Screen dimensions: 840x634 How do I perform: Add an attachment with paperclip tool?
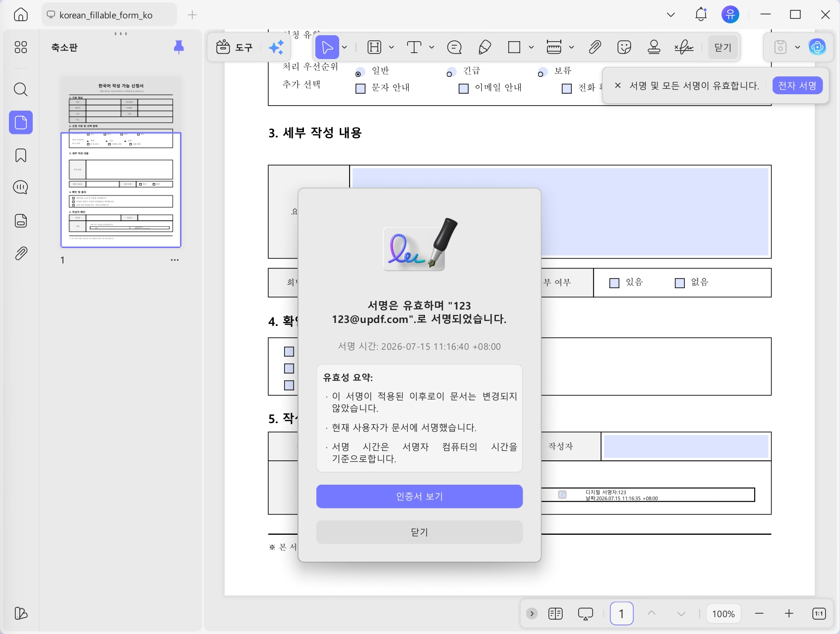click(595, 47)
